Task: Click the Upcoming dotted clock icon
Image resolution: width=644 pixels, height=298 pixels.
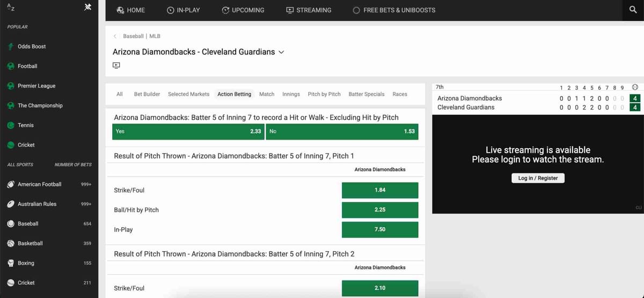Action: [225, 10]
